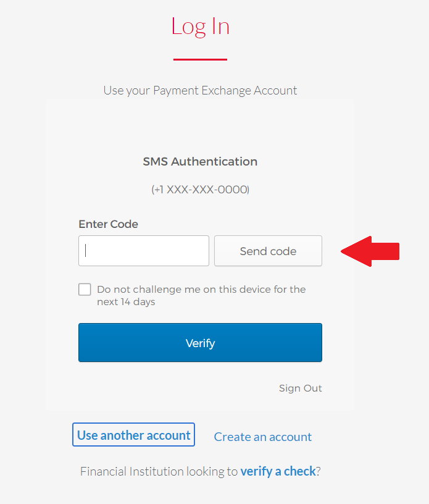Sign out of the Payment Exchange account
The image size is (429, 504).
(x=300, y=388)
